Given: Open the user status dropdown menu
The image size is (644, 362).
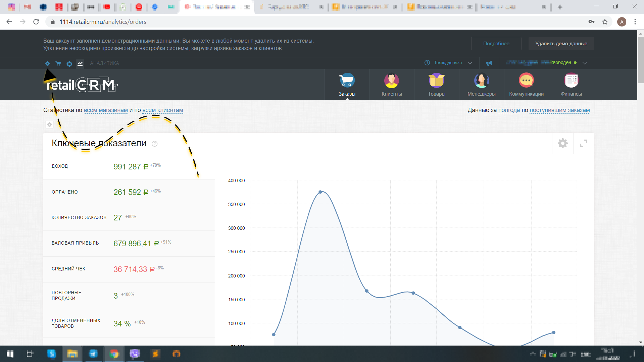Looking at the screenshot, I should 584,63.
